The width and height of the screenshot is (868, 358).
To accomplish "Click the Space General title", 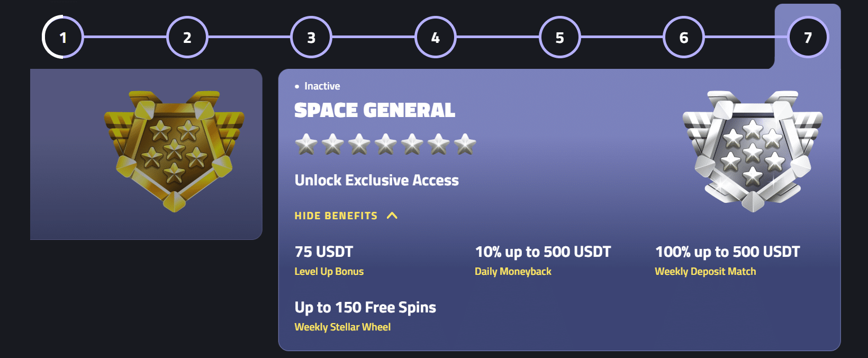I will pyautogui.click(x=375, y=110).
